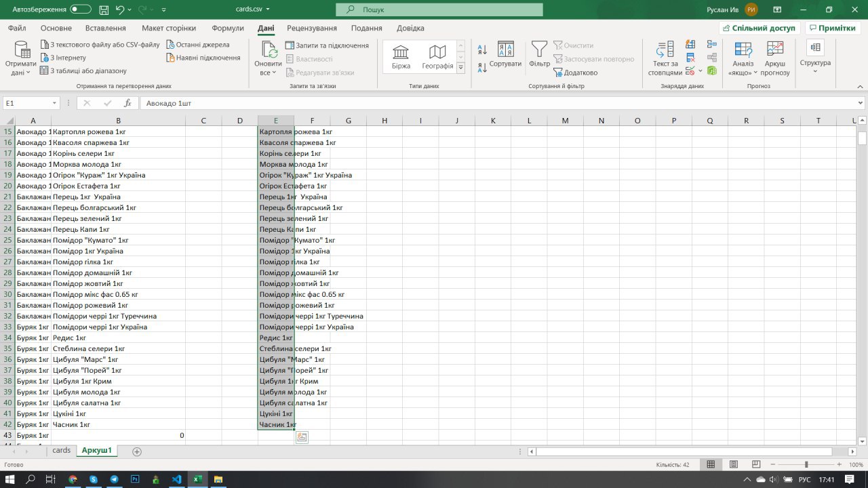This screenshot has width=868, height=488.
Task: Click the Remove Duplicates icon
Action: point(691,58)
